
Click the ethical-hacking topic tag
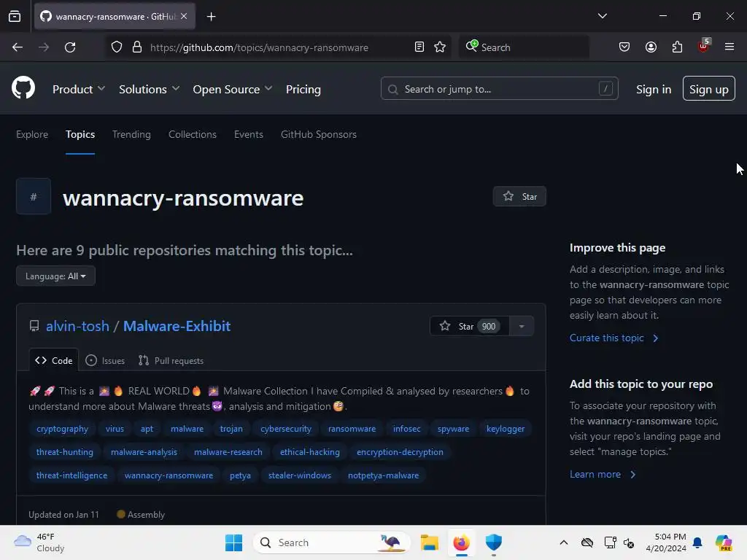(x=309, y=452)
